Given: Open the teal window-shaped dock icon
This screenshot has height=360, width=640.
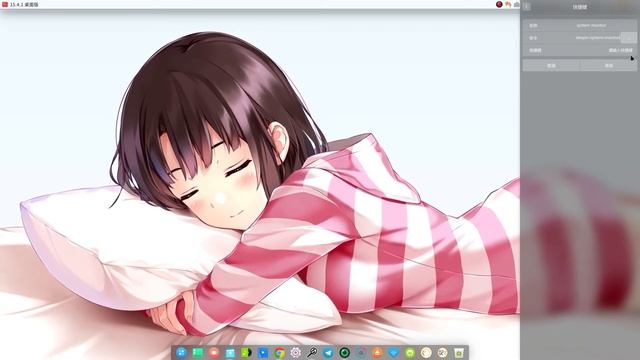Looking at the screenshot, I should pos(230,353).
